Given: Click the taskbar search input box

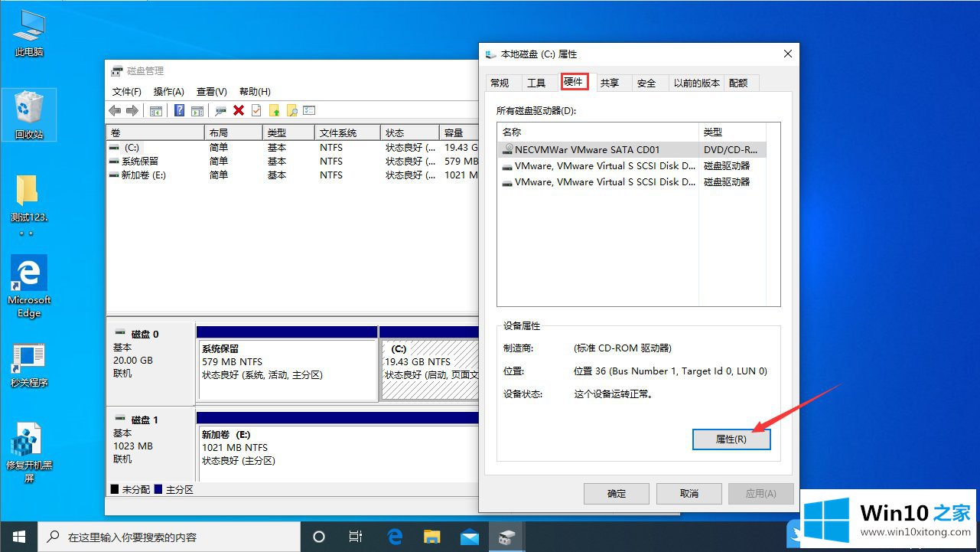Looking at the screenshot, I should [168, 537].
